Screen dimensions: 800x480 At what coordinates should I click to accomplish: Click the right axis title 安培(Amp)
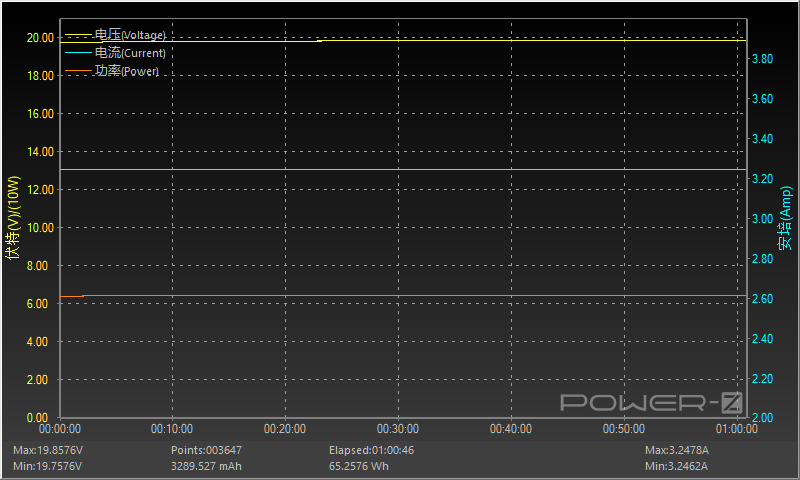786,218
